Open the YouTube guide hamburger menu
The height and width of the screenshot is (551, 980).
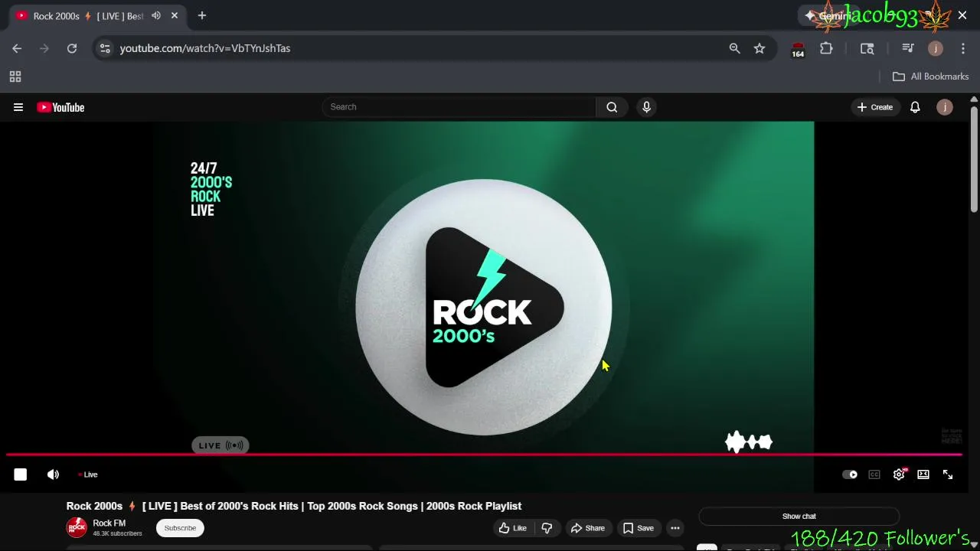click(18, 107)
